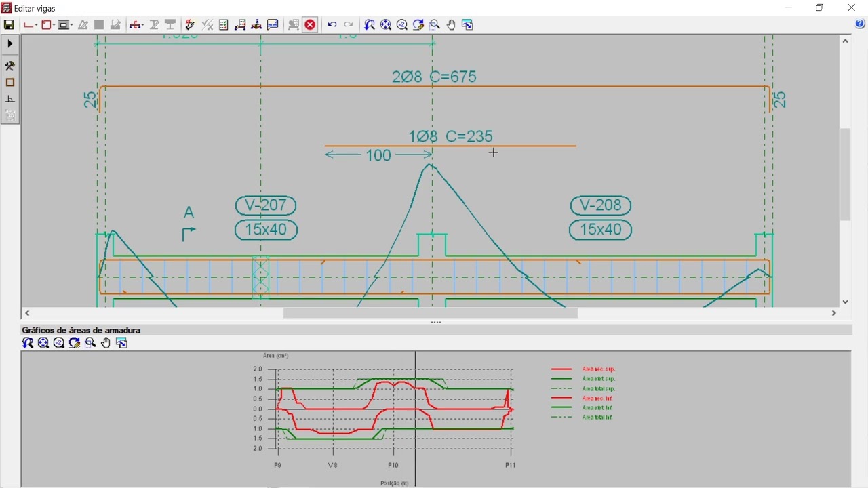Viewport: 868px width, 488px height.
Task: Select the V-208 beam label
Action: tap(601, 205)
